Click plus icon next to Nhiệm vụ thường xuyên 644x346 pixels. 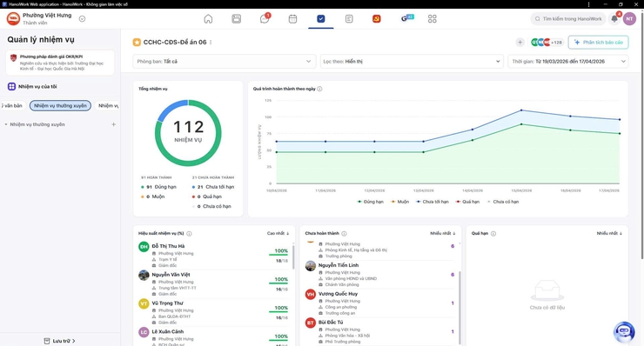(x=114, y=124)
